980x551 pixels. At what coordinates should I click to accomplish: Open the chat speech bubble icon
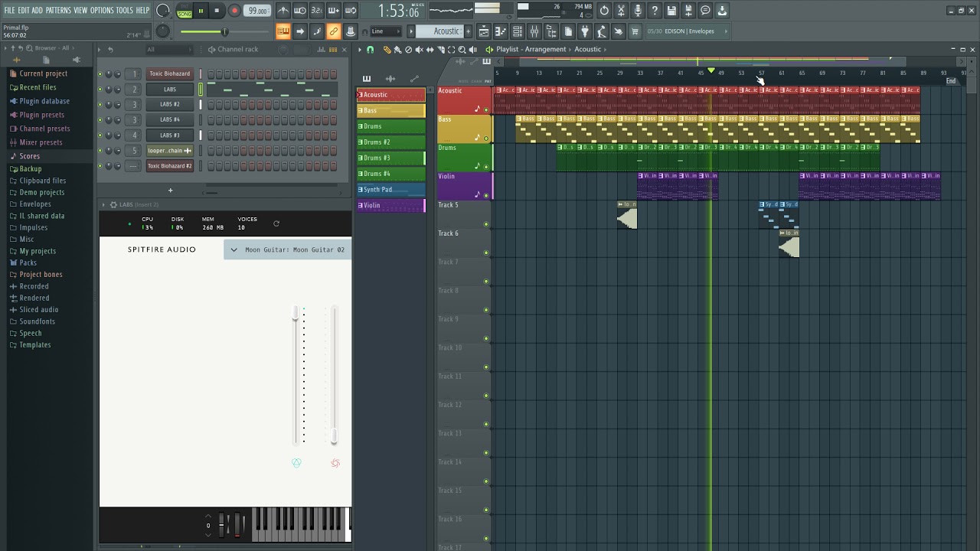pos(705,11)
